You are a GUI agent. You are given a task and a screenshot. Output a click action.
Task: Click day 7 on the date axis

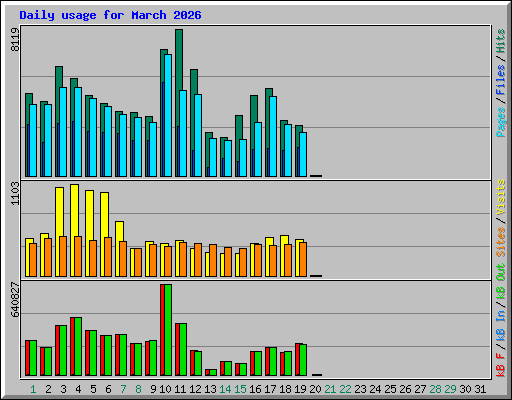(123, 389)
